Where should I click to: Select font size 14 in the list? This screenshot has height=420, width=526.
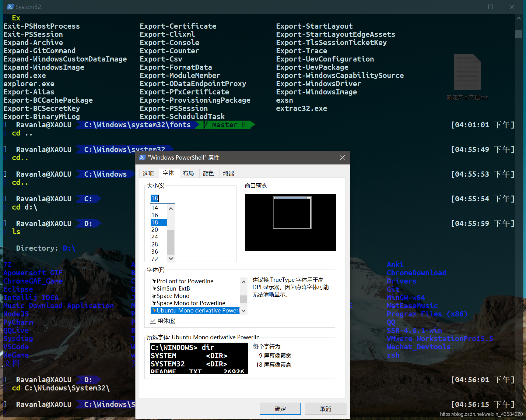click(x=158, y=208)
